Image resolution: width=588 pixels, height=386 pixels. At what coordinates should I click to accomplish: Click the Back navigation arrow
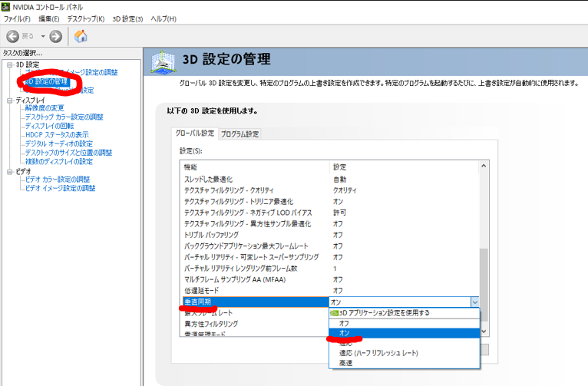(13, 36)
